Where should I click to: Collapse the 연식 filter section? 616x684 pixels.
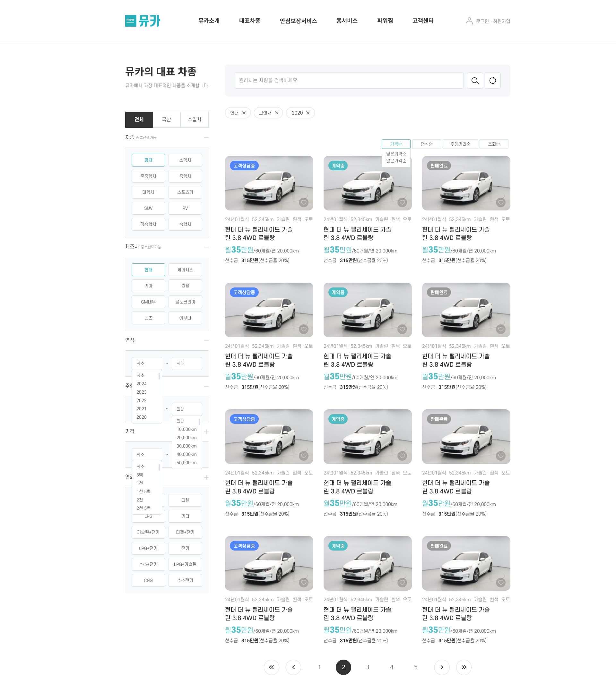[x=206, y=341]
